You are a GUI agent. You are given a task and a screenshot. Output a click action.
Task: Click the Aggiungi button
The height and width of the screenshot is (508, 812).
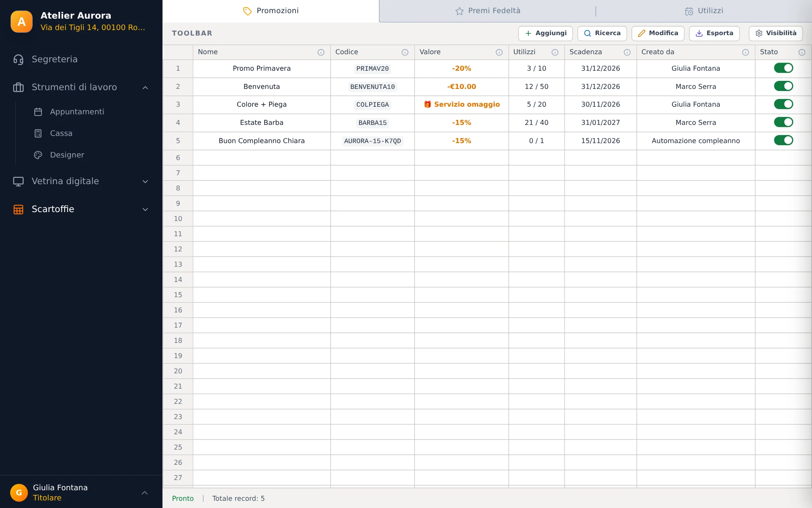pyautogui.click(x=546, y=33)
